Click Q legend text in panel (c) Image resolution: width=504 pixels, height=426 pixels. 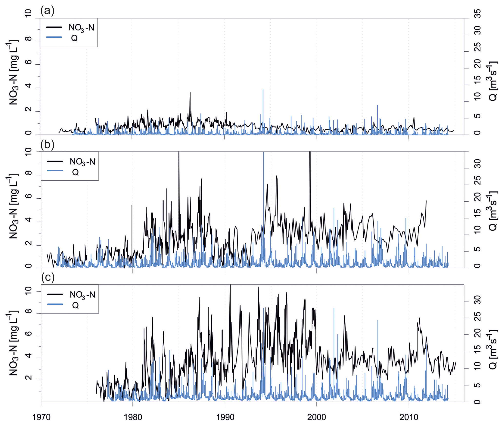[75, 305]
